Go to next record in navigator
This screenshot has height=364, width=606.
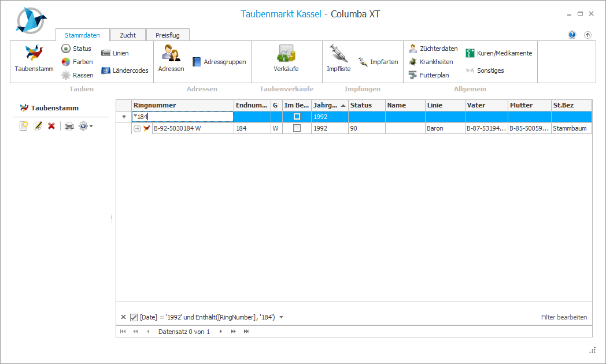point(220,332)
